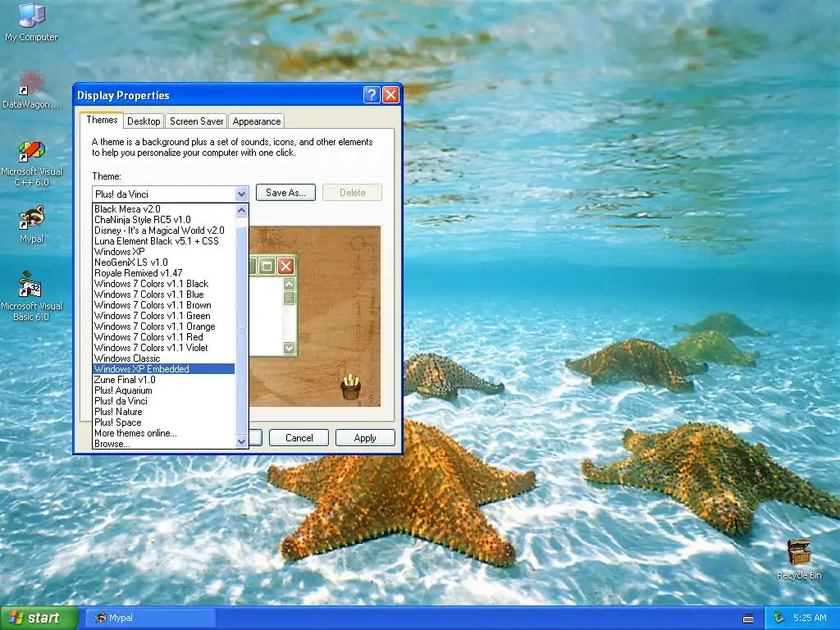Choose Royale Remixed v1.47 theme
840x630 pixels.
164,273
